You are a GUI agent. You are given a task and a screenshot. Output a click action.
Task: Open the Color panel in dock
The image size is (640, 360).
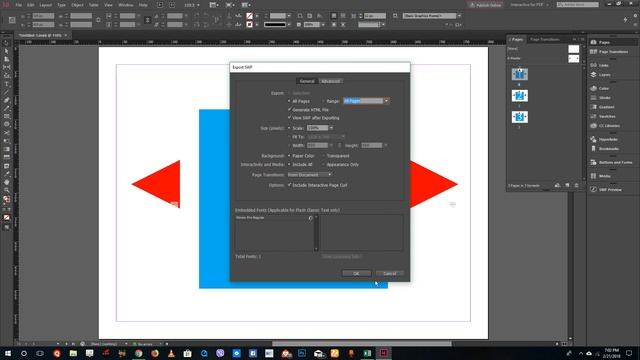click(x=600, y=88)
